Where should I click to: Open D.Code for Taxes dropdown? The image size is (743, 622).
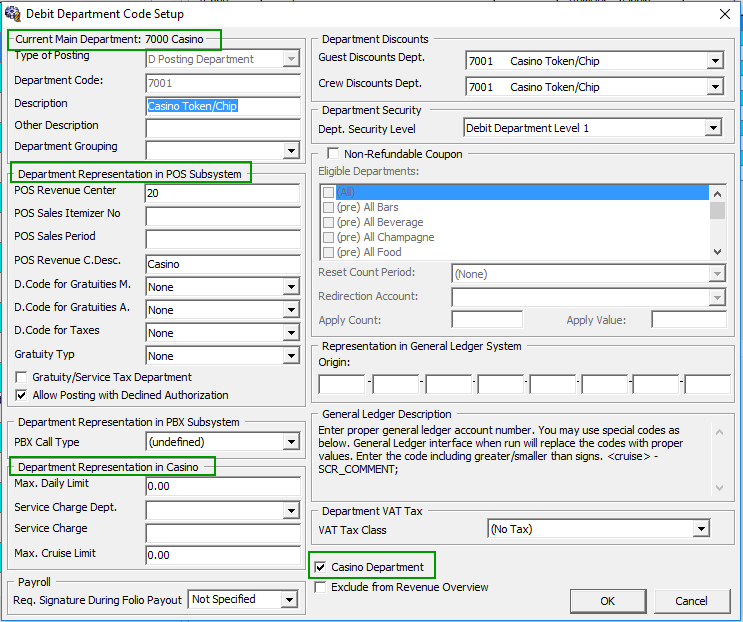[291, 333]
